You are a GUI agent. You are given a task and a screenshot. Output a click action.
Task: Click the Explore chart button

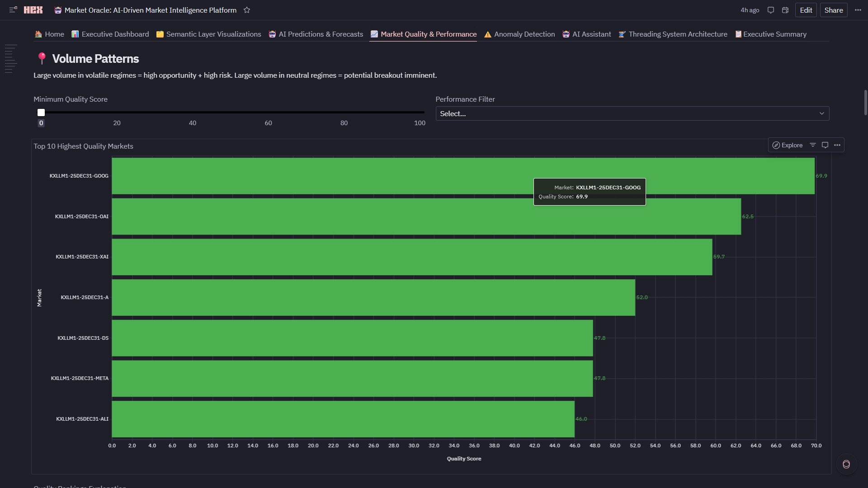point(788,145)
